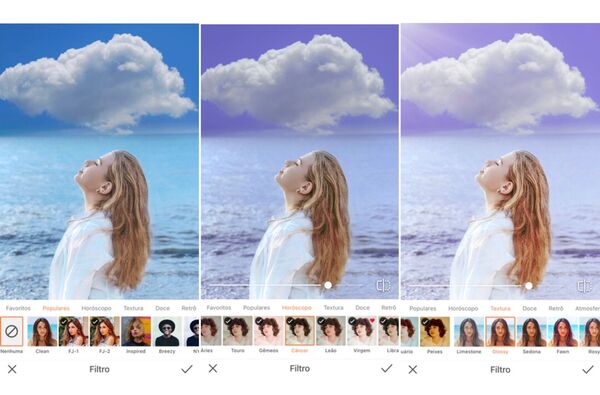Open the Populares tab in the left panel
This screenshot has width=600, height=395.
pyautogui.click(x=56, y=308)
